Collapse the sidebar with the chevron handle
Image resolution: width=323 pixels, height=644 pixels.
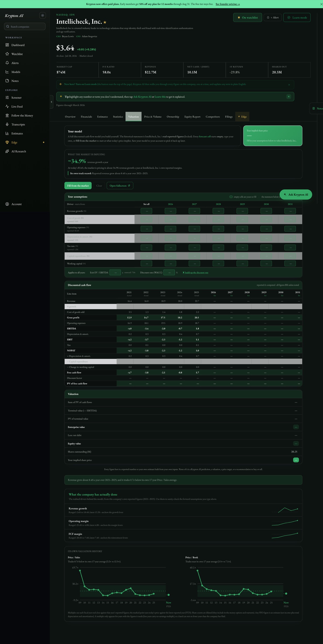51,102
